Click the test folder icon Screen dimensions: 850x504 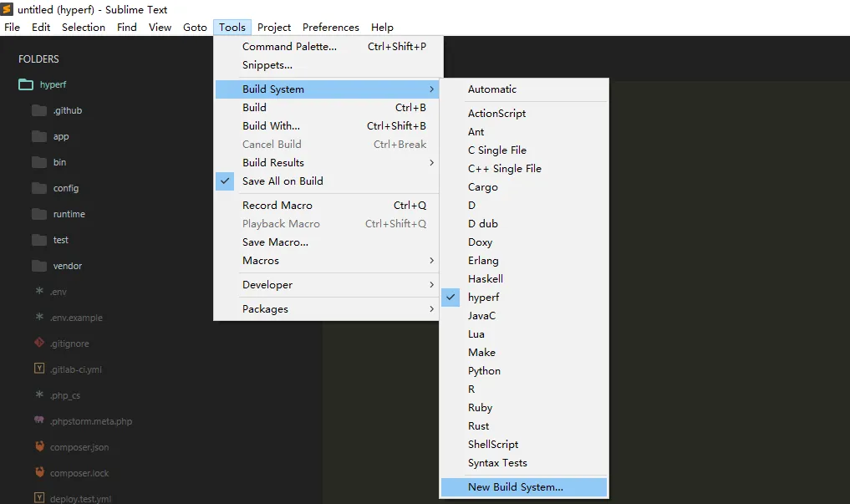(39, 240)
